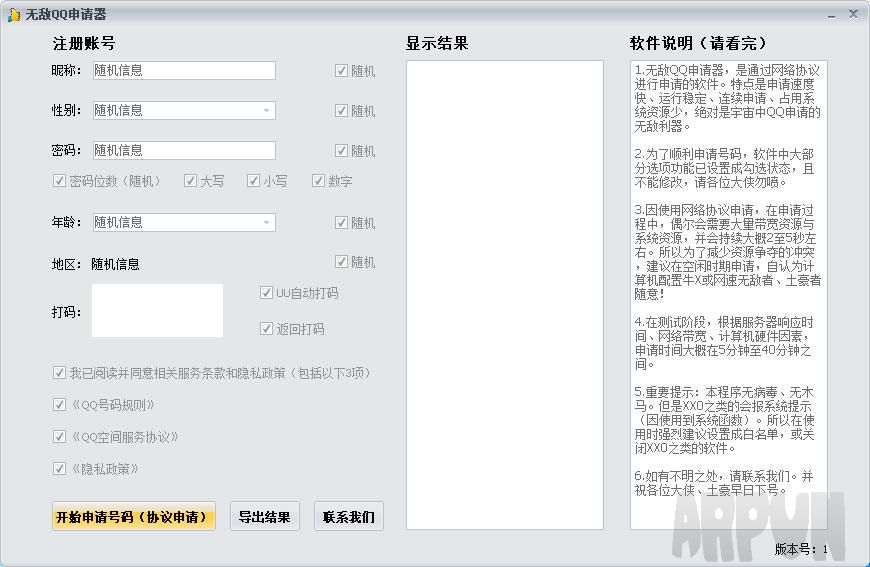
Task: Click the 打码 captcha image box
Action: pos(158,310)
